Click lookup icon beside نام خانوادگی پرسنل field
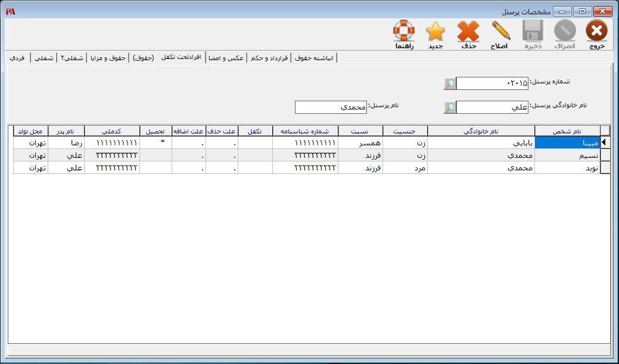This screenshot has height=364, width=619. (450, 108)
